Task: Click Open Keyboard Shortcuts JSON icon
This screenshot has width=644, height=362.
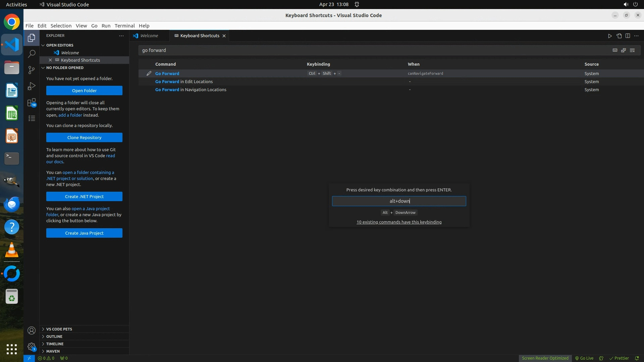Action: point(619,36)
